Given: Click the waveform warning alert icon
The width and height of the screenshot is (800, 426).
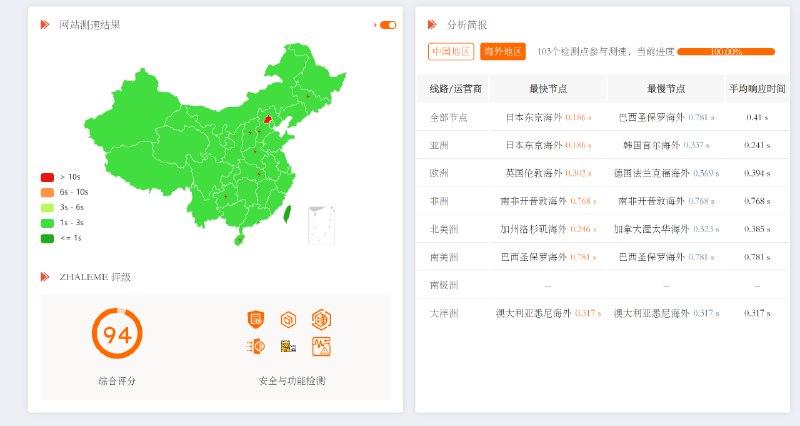Looking at the screenshot, I should coord(321,346).
